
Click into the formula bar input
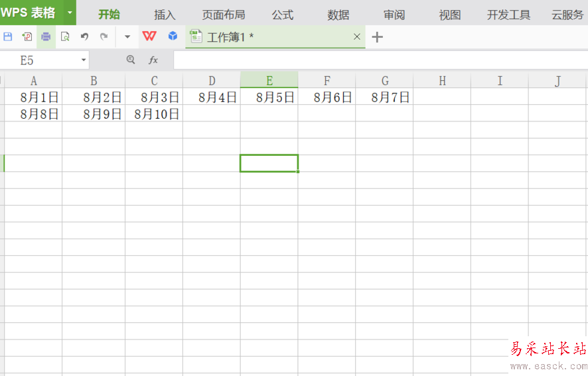[x=381, y=60]
